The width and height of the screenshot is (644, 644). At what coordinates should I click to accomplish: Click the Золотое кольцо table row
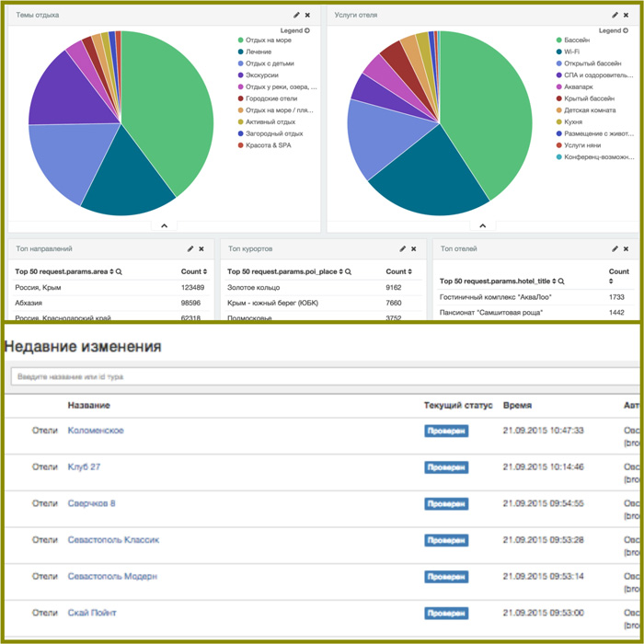pos(323,287)
